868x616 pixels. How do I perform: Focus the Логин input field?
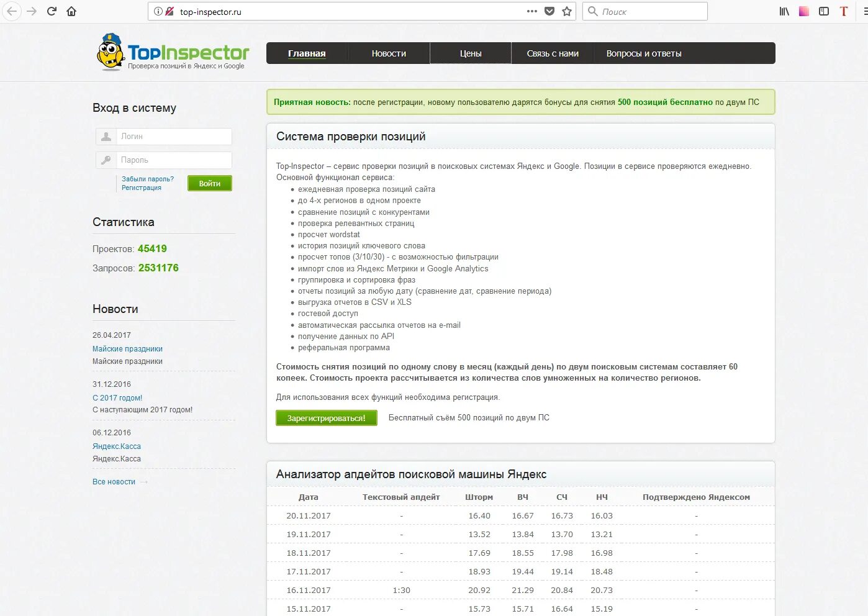tap(174, 137)
